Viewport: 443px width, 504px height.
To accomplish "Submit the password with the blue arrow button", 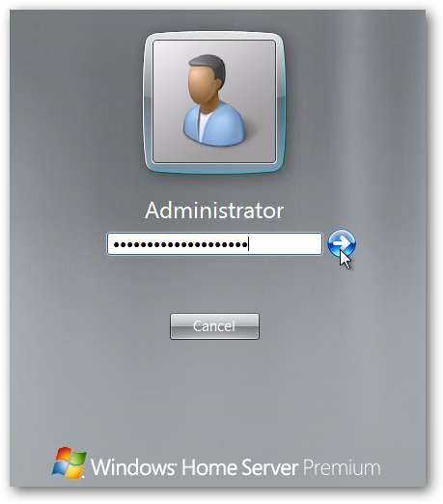I will click(342, 243).
